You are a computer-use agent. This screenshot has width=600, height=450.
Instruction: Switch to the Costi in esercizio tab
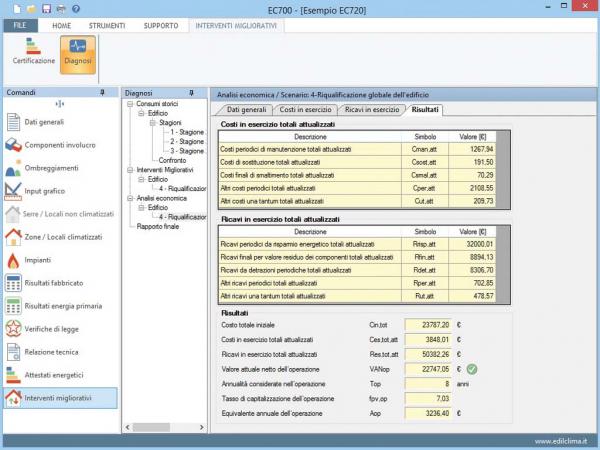[305, 110]
